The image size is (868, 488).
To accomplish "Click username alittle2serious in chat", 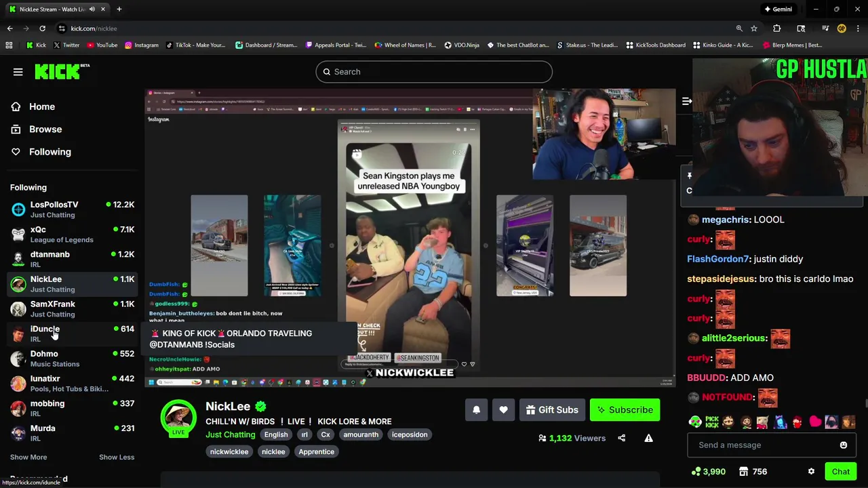I will [733, 338].
